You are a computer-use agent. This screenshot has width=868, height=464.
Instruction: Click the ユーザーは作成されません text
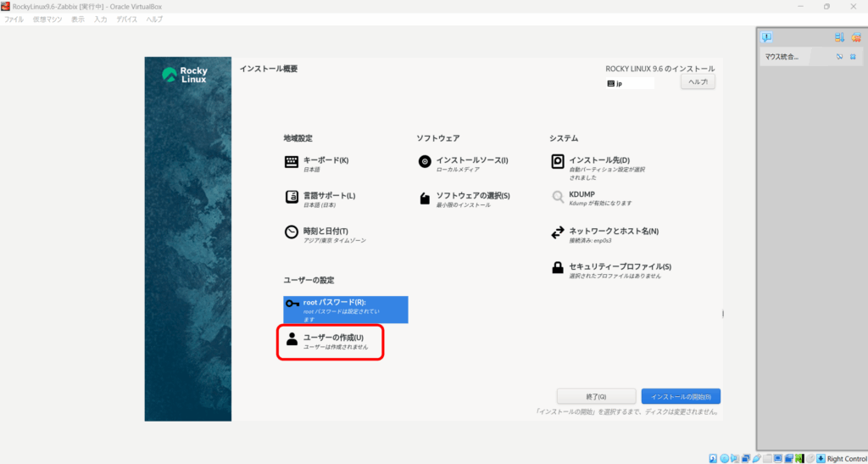point(336,347)
